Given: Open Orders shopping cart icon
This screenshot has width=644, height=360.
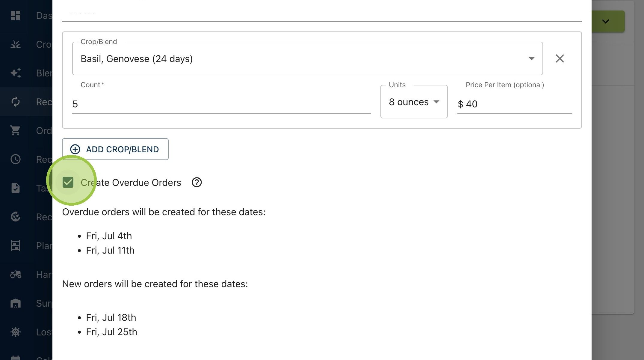Looking at the screenshot, I should (x=15, y=130).
